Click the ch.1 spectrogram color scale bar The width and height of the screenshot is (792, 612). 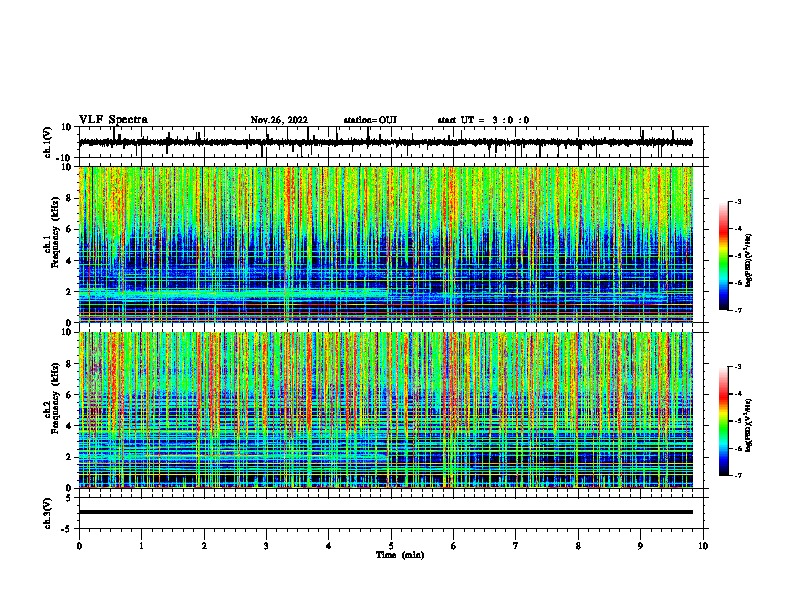(x=724, y=256)
